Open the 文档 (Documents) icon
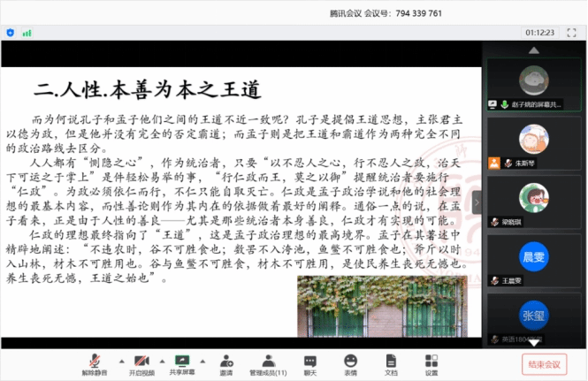The image size is (588, 381). click(x=391, y=363)
